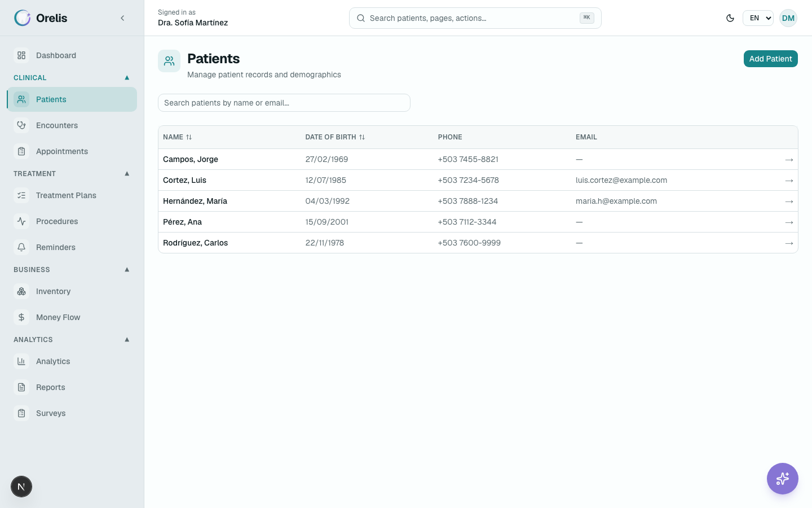Open the AI assistant sparkle button
The image size is (812, 508).
(x=783, y=479)
